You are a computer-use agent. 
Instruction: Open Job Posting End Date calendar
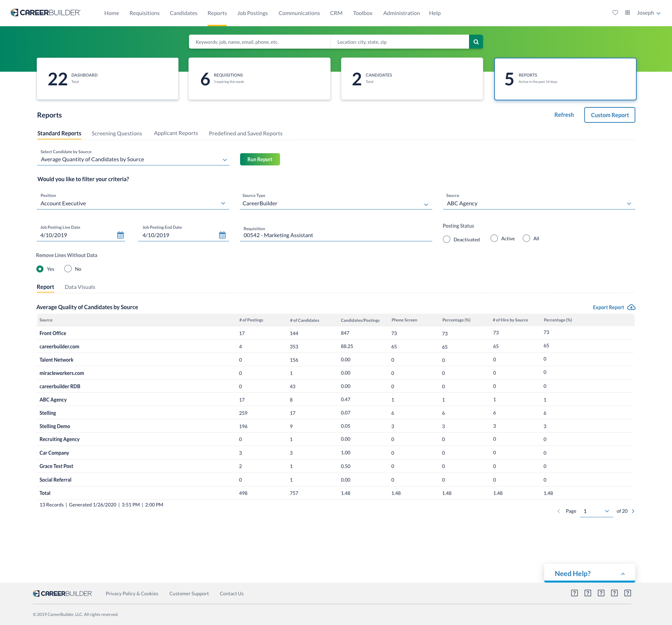coord(222,235)
